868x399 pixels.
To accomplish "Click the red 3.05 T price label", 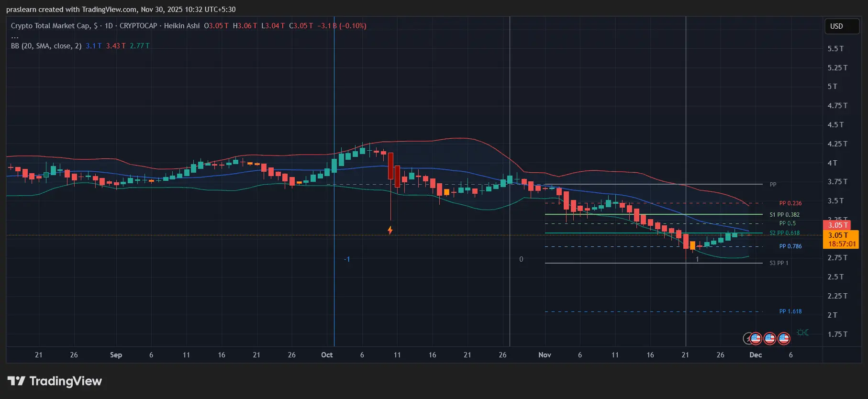I will click(838, 225).
